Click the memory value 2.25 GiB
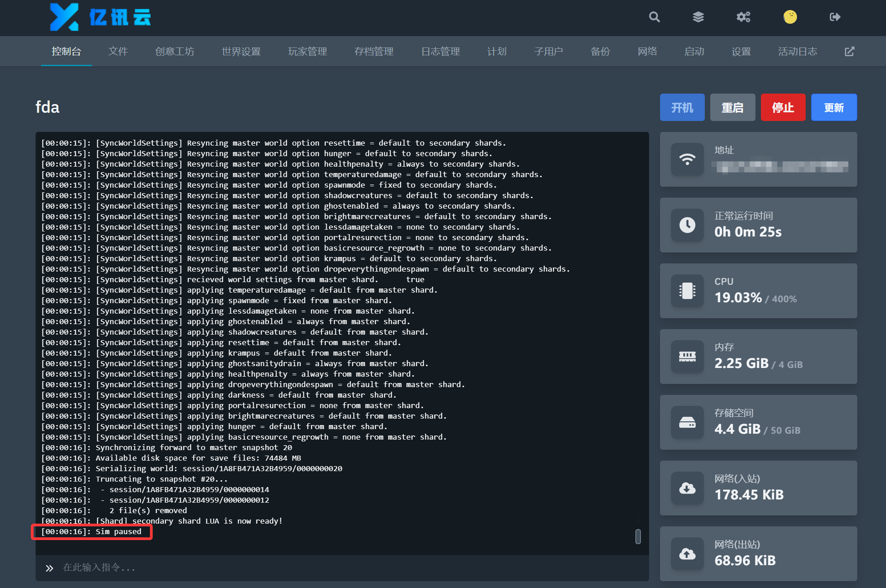This screenshot has width=886, height=588. click(741, 363)
